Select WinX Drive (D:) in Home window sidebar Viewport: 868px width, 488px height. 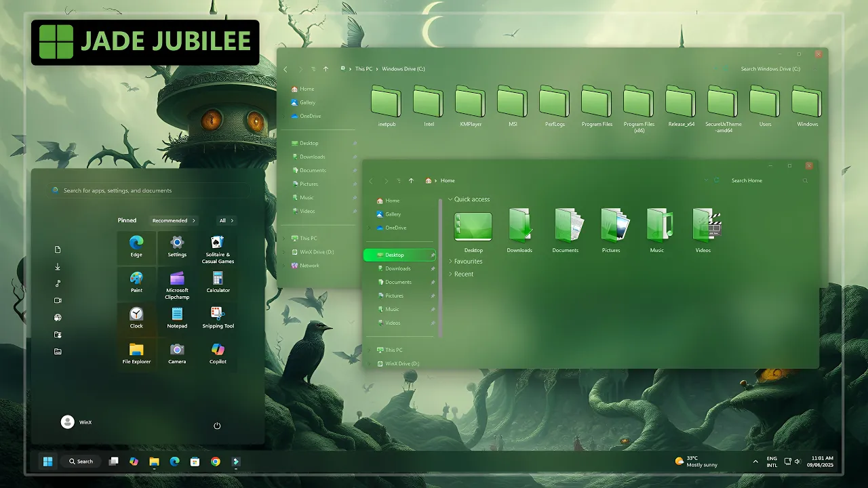[400, 363]
